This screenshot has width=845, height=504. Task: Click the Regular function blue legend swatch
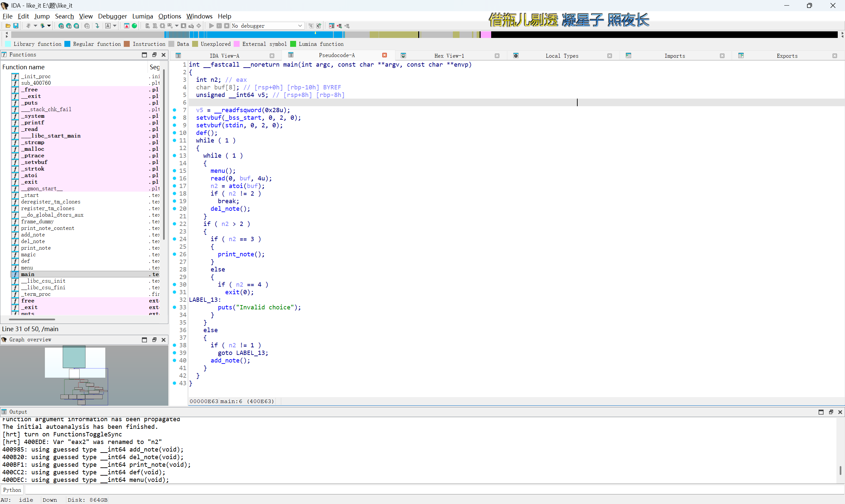tap(67, 44)
